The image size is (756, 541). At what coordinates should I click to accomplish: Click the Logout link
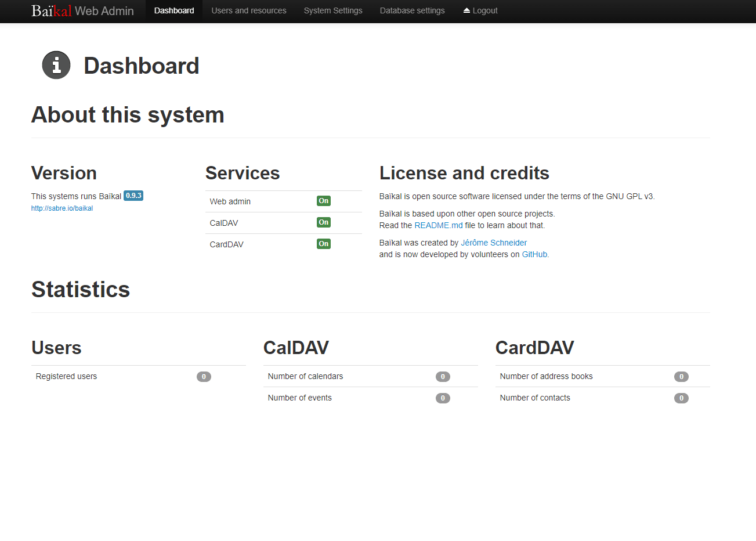pos(480,10)
